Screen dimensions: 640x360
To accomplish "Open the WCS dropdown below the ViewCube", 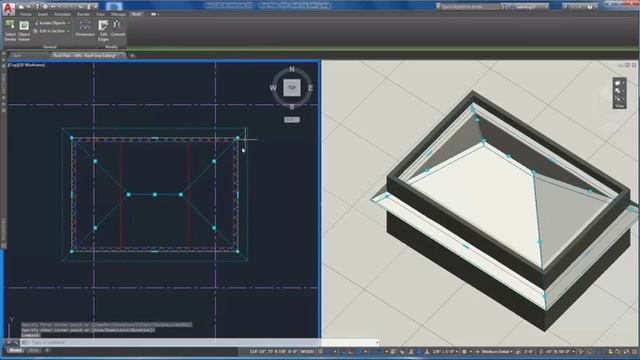I will tap(292, 120).
